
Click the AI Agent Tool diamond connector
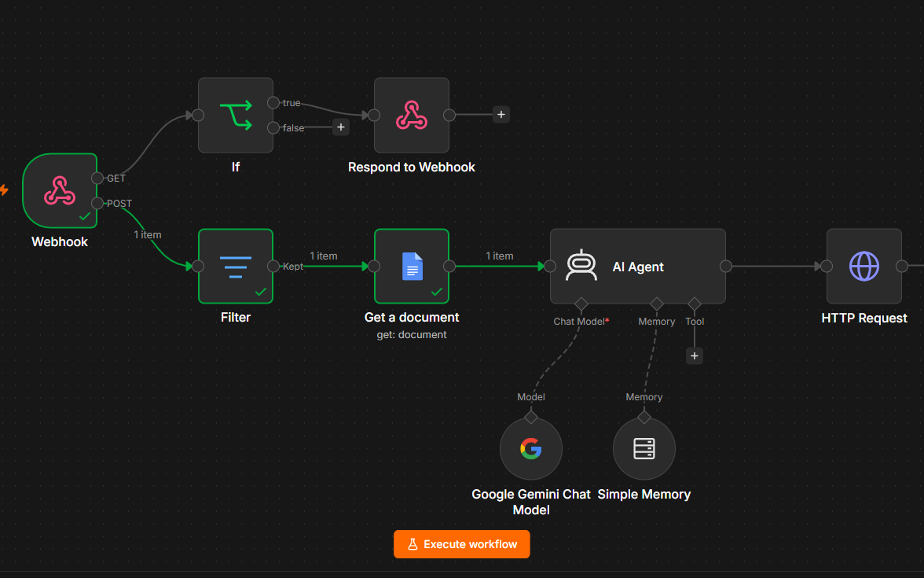click(x=695, y=304)
